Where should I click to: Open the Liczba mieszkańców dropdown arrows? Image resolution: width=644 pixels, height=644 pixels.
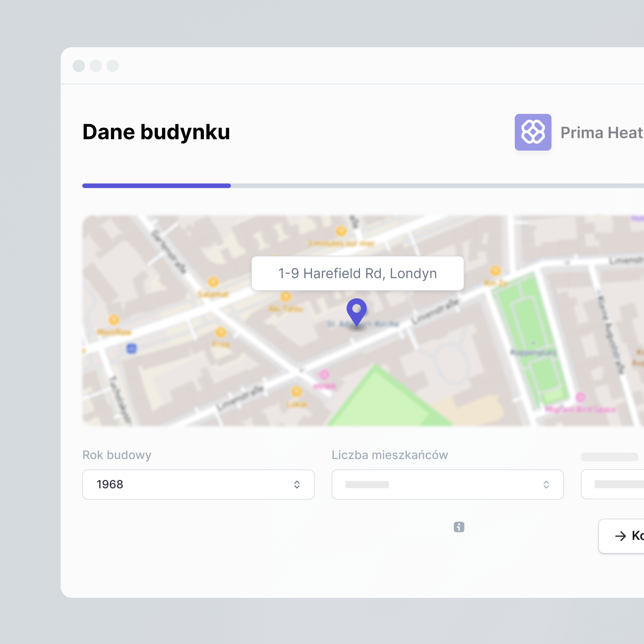(x=546, y=484)
